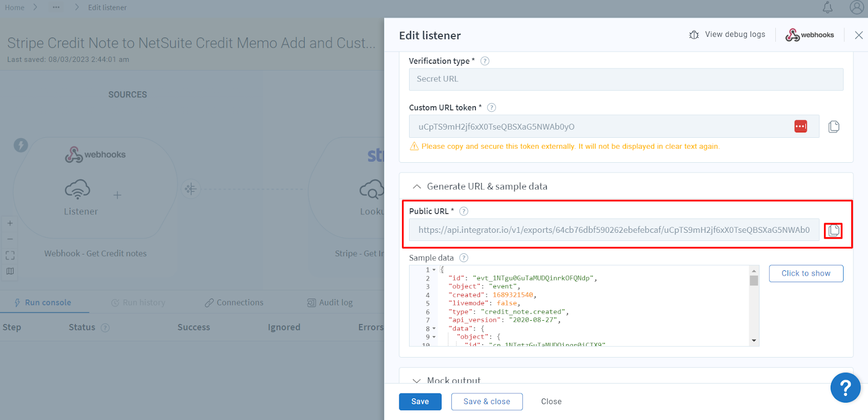Click the Close text button
The image size is (868, 420).
coord(551,402)
